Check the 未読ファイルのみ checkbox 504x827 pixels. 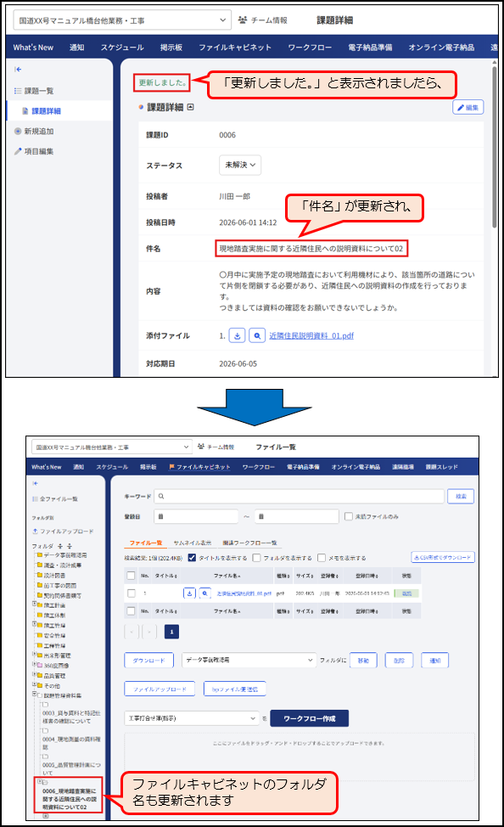point(349,516)
